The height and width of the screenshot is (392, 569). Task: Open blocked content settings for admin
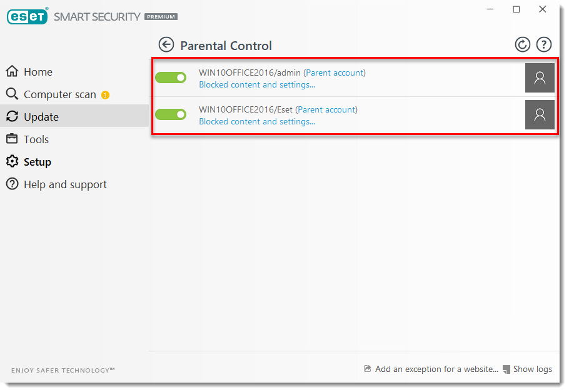coord(256,84)
